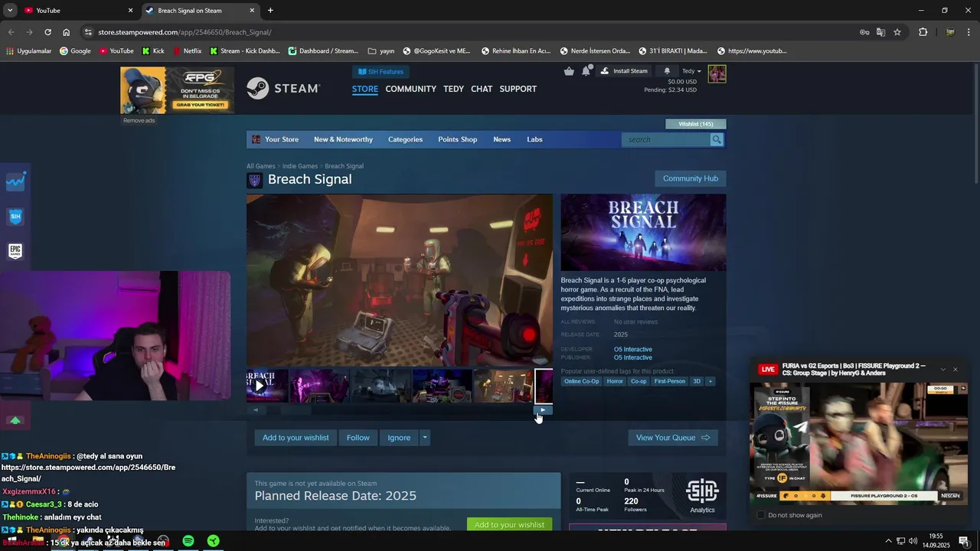Click the Breach Signal game icon near title
The image size is (980, 551).
pyautogui.click(x=255, y=180)
